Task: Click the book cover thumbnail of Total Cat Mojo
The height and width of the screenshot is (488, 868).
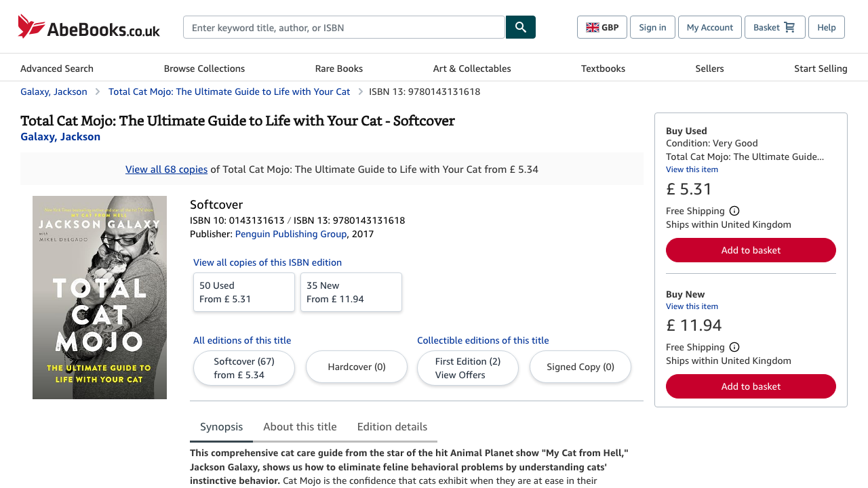Action: tap(99, 298)
